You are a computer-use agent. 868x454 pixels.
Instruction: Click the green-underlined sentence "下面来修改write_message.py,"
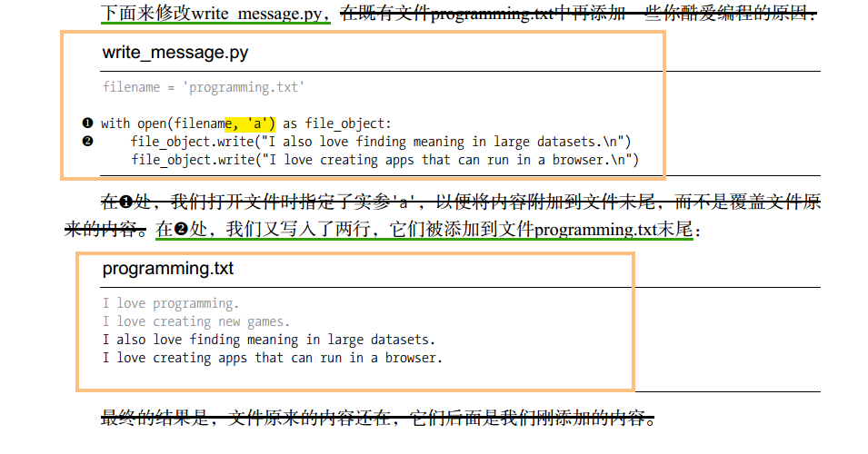click(x=216, y=14)
